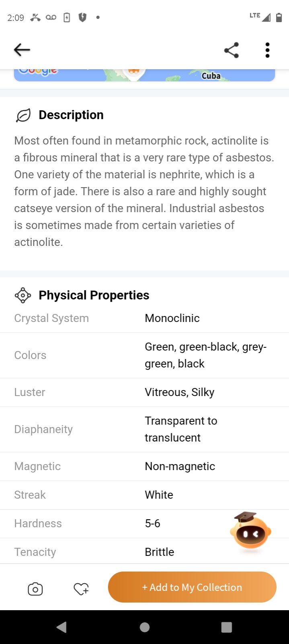Open the graduation-cap robot assistant
The height and width of the screenshot is (644, 289).
click(x=250, y=531)
